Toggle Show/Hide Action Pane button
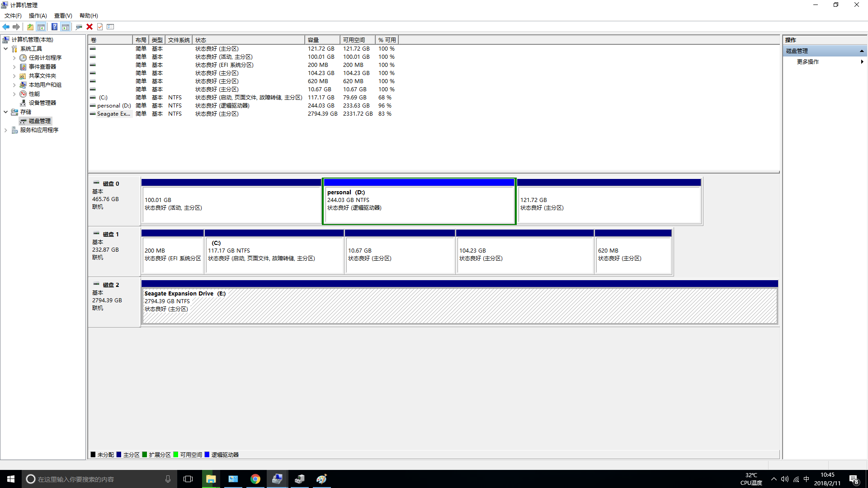 66,27
